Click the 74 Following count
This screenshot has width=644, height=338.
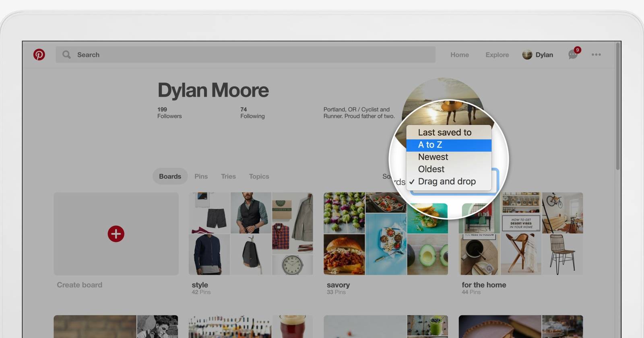252,113
